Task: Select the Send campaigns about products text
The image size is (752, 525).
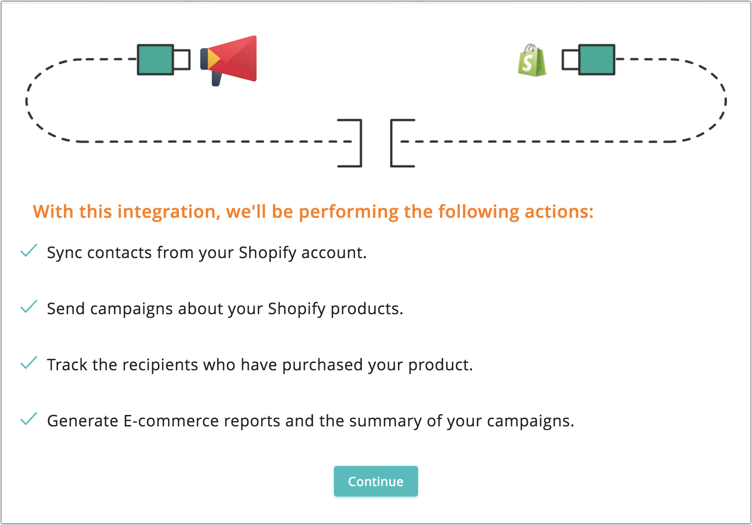Action: 225,309
